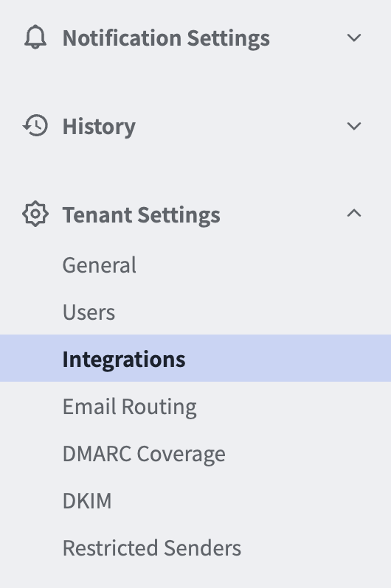This screenshot has height=588, width=391.
Task: Go to the Users page
Action: [x=89, y=312]
